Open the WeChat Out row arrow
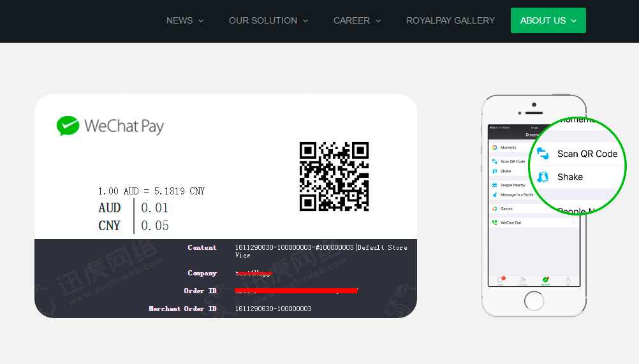This screenshot has height=364, width=639. (x=574, y=222)
